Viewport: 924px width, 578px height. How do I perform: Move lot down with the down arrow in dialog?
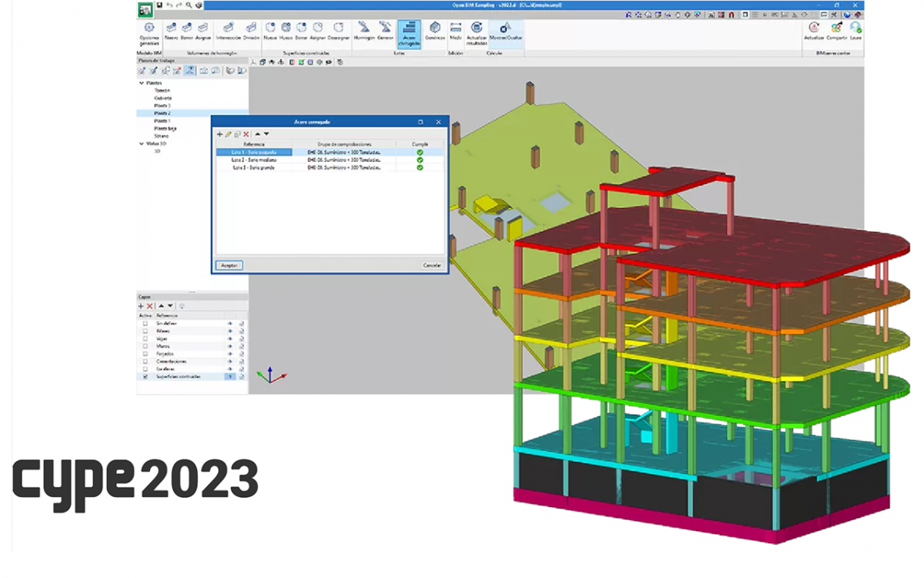pyautogui.click(x=266, y=134)
